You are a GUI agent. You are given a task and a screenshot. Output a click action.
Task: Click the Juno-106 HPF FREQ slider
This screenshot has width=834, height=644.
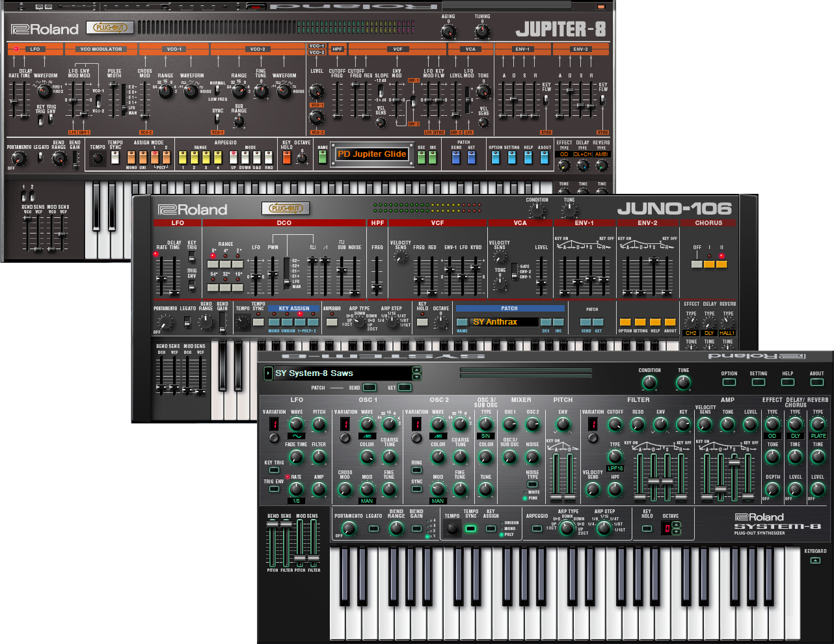[377, 276]
